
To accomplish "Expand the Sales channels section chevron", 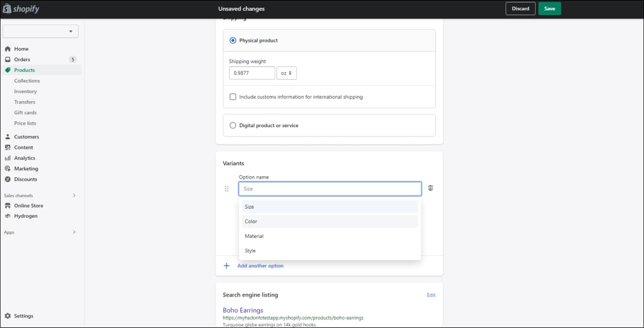I will [x=74, y=196].
